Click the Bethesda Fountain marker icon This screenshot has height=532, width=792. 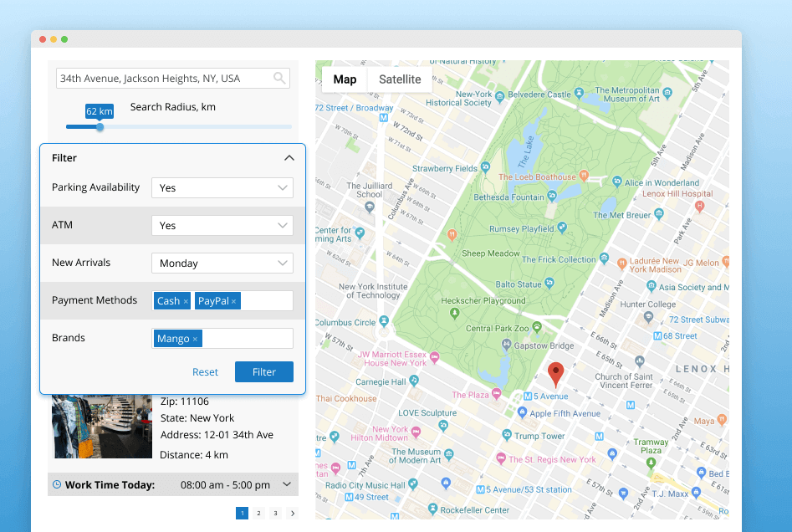[552, 196]
